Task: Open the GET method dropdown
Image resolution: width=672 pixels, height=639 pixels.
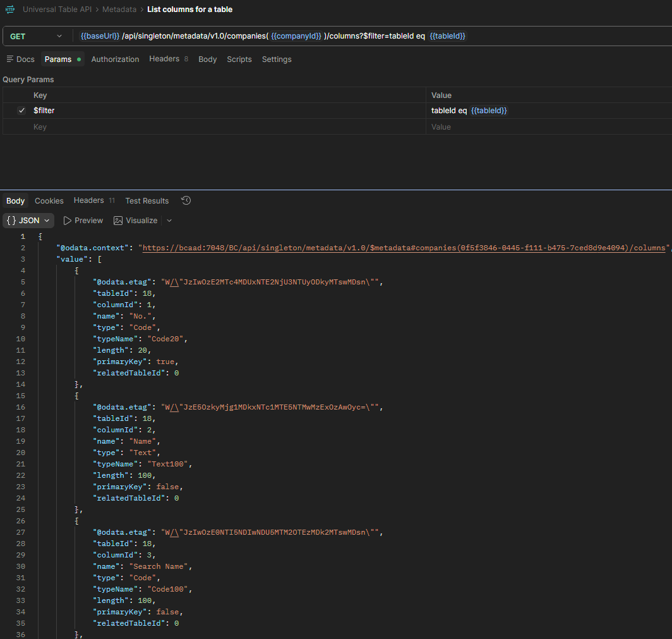Action: pyautogui.click(x=36, y=37)
